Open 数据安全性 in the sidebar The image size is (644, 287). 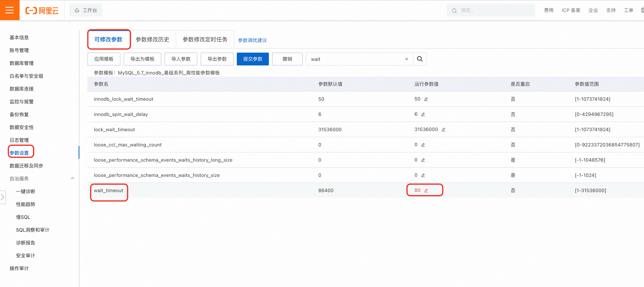(x=22, y=127)
